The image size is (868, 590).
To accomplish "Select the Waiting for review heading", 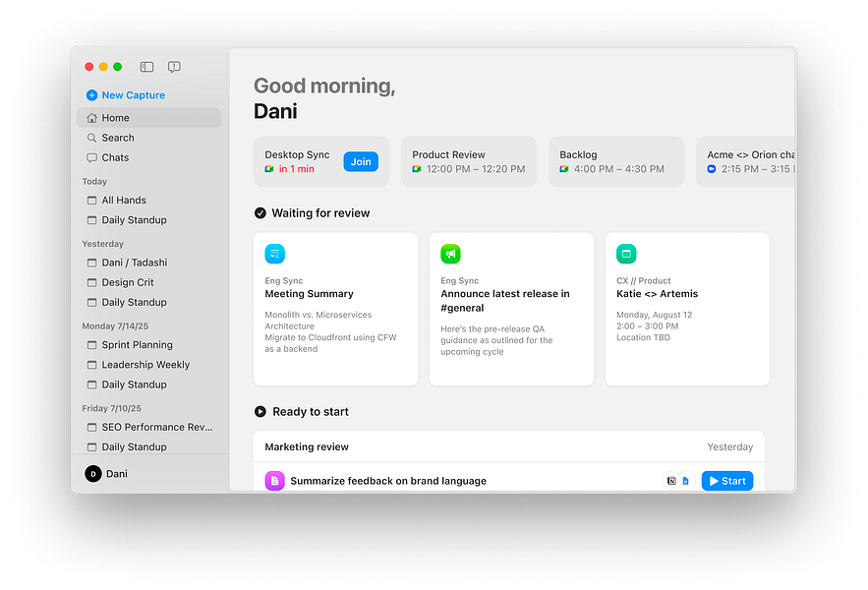I will tap(320, 213).
